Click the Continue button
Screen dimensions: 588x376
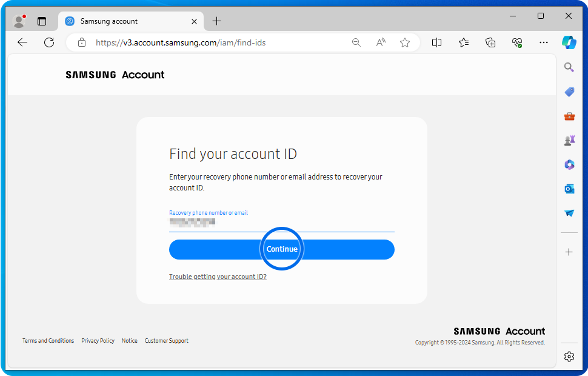coord(281,249)
